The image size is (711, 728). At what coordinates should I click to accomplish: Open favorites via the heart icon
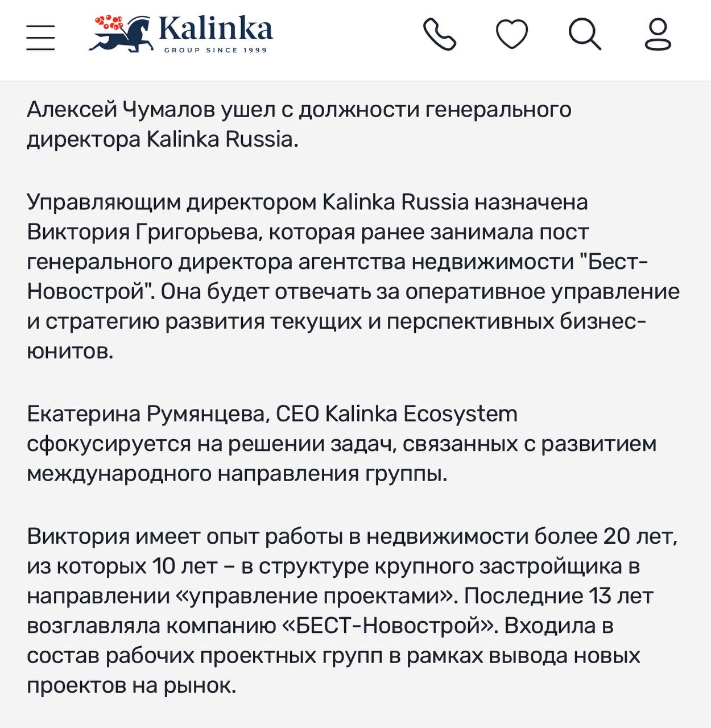pyautogui.click(x=512, y=35)
